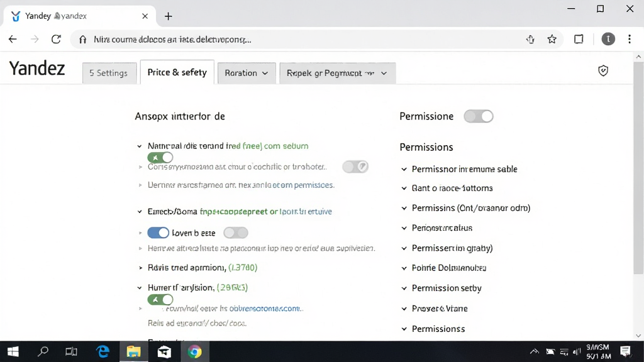This screenshot has height=362, width=644.
Task: Open the profile avatar icon
Action: (x=608, y=39)
